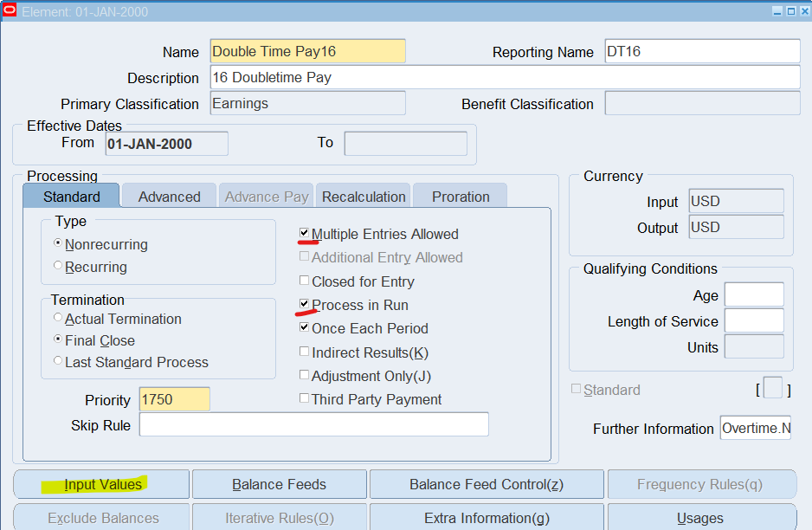Image resolution: width=812 pixels, height=530 pixels.
Task: Open the Usages button
Action: coord(701,518)
